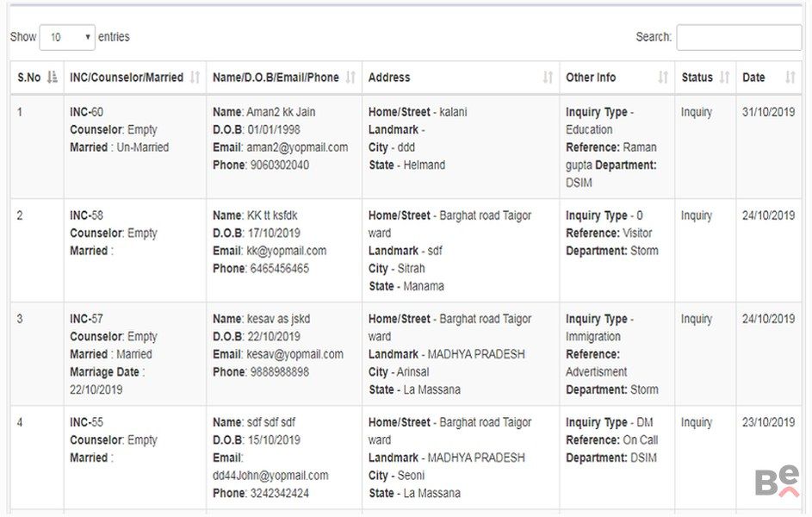
Task: Open the Show entries count dropdown
Action: [67, 37]
